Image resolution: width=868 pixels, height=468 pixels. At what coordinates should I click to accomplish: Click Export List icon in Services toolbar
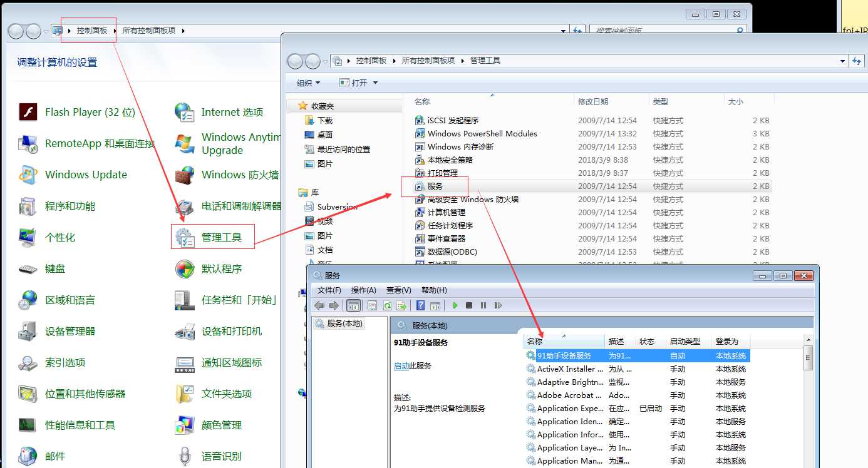tap(401, 305)
